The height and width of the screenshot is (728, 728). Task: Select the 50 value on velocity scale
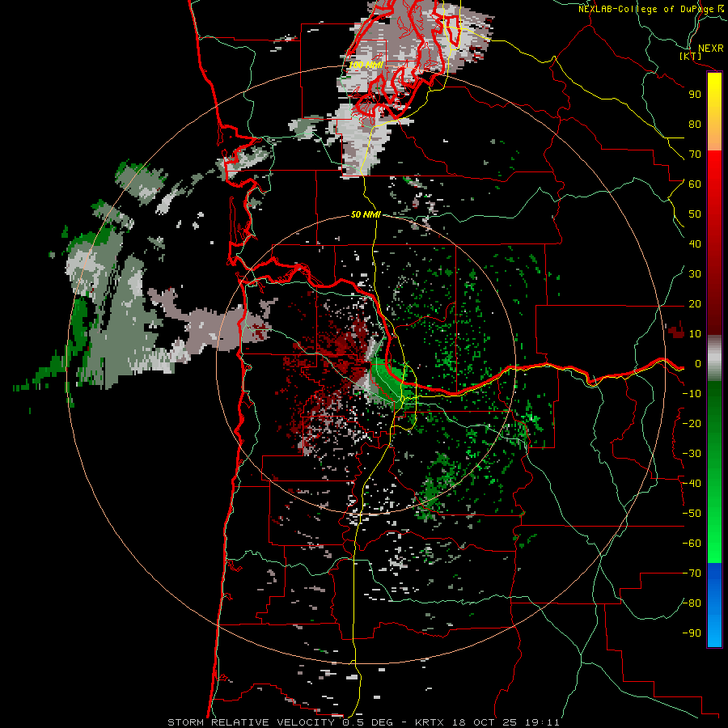(x=695, y=214)
